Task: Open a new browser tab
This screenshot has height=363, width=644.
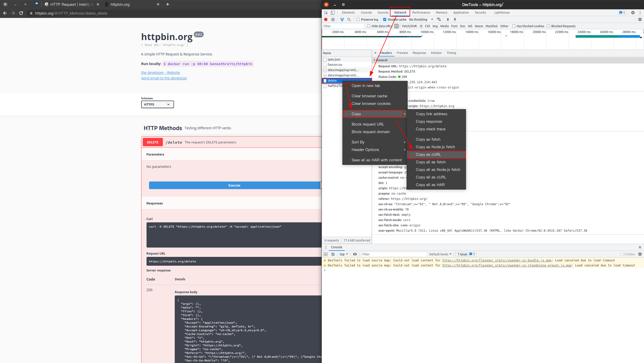Action: coord(168,4)
